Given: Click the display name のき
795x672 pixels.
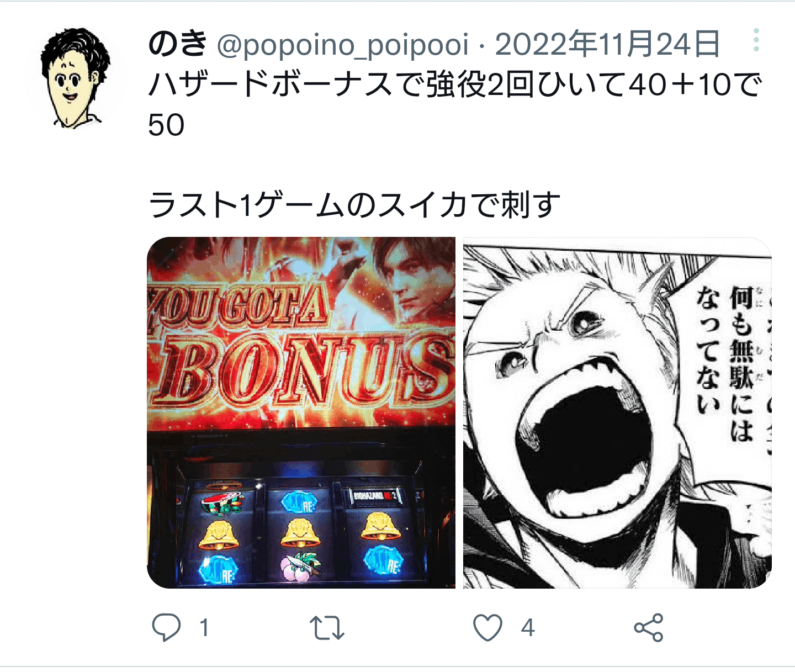Looking at the screenshot, I should (178, 44).
